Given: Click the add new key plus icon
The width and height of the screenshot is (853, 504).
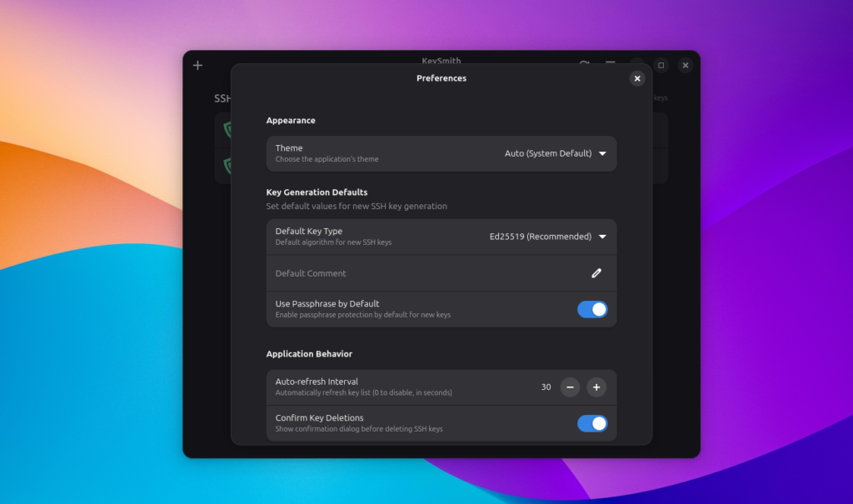Looking at the screenshot, I should (x=197, y=65).
